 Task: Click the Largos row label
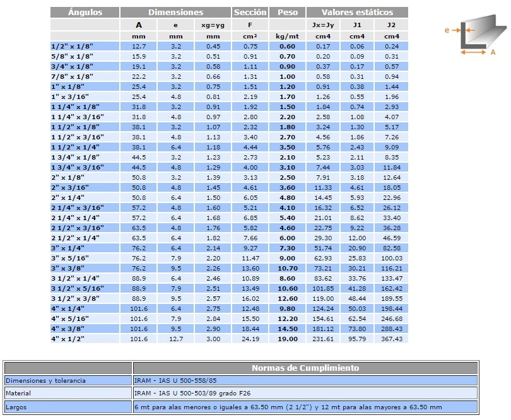tap(16, 407)
